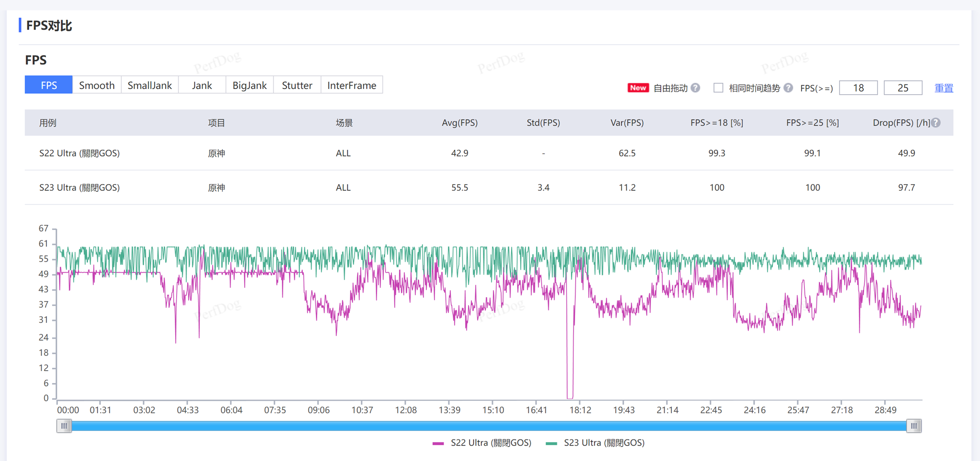Enable the 相同时间趋势 checkbox
The width and height of the screenshot is (980, 461).
pyautogui.click(x=718, y=88)
